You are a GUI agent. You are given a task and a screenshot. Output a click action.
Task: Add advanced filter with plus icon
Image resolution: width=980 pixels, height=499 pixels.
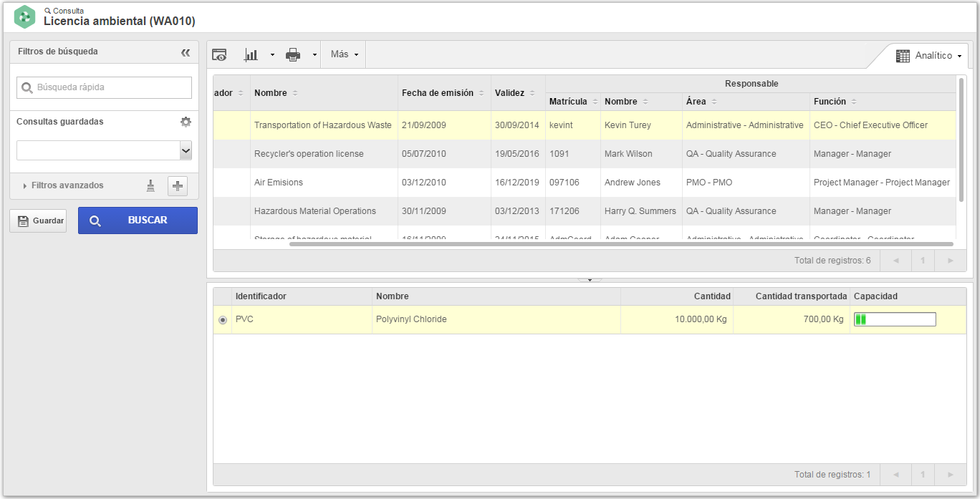tap(178, 186)
